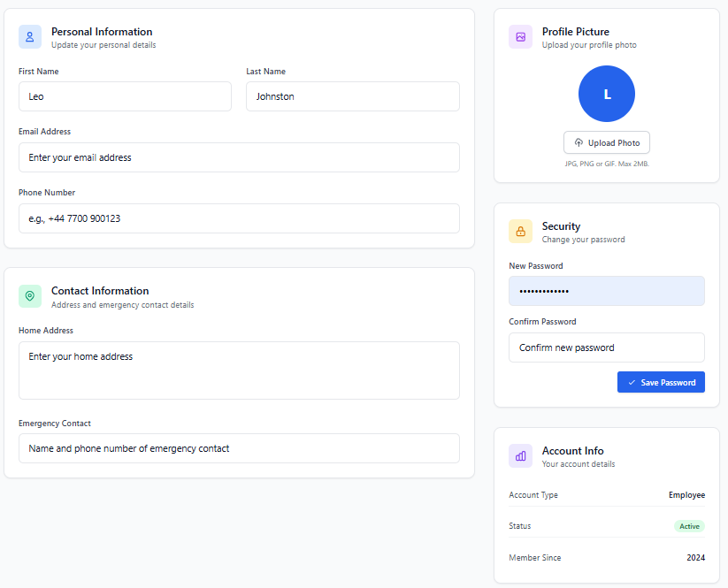728x588 pixels.
Task: Focus the Confirm Password input
Action: click(607, 347)
